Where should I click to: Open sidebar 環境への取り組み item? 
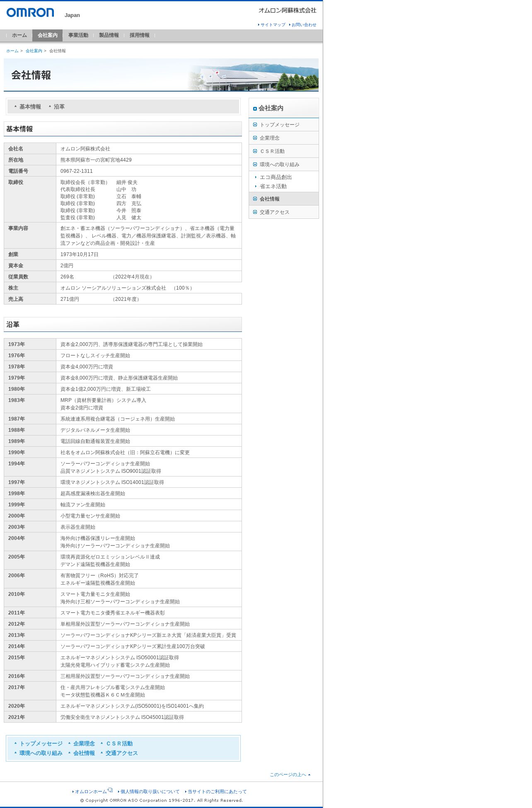(284, 165)
